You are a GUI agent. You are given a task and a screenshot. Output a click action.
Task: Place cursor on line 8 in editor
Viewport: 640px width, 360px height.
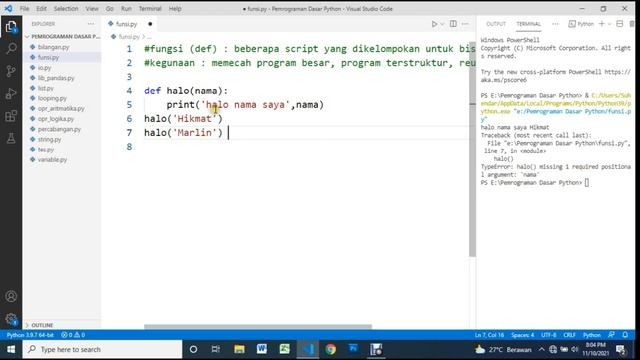tap(306, 147)
